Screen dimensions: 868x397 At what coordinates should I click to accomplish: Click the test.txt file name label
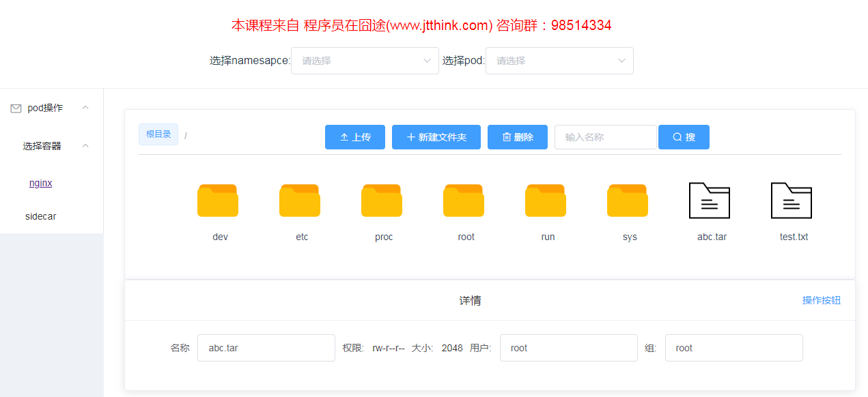point(794,237)
